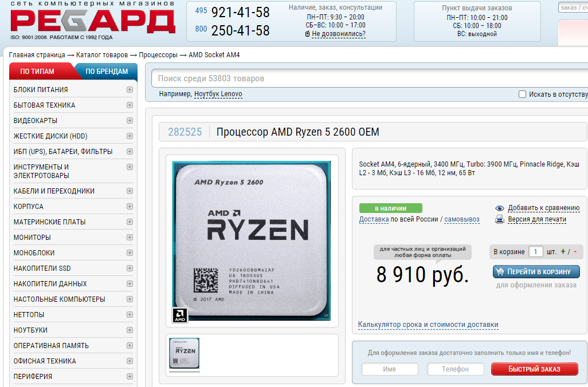The width and height of the screenshot is (588, 387).
Task: Open Версия для печати link
Action: (x=537, y=219)
